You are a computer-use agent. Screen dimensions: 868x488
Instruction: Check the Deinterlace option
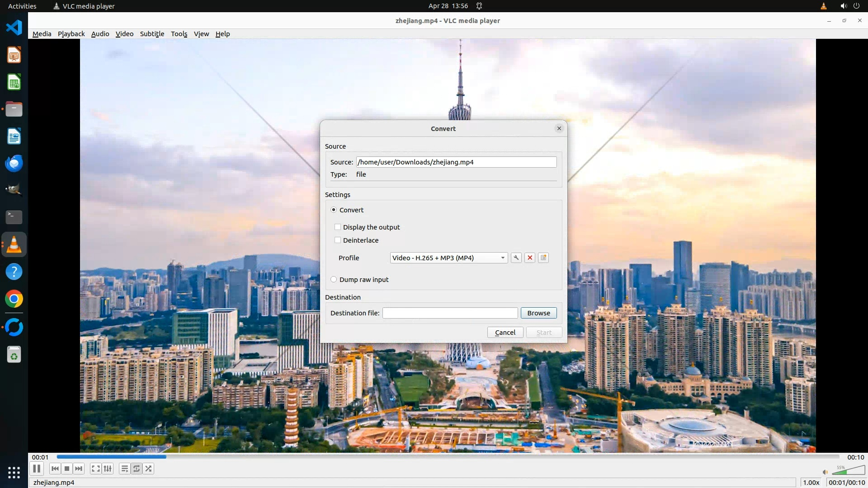338,240
